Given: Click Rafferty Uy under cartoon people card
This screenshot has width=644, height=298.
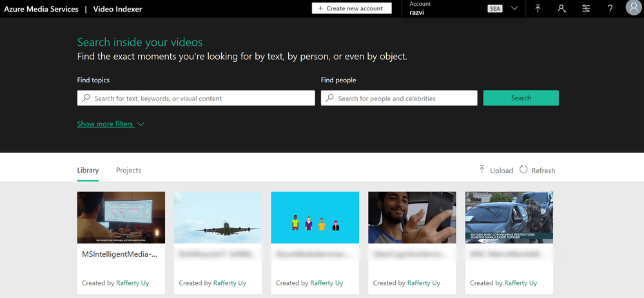Looking at the screenshot, I should pyautogui.click(x=327, y=283).
